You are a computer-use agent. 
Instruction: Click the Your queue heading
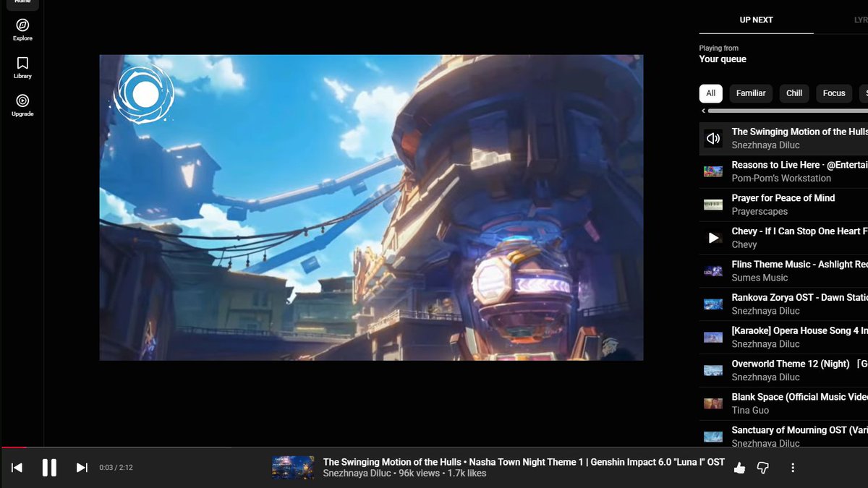pyautogui.click(x=723, y=59)
